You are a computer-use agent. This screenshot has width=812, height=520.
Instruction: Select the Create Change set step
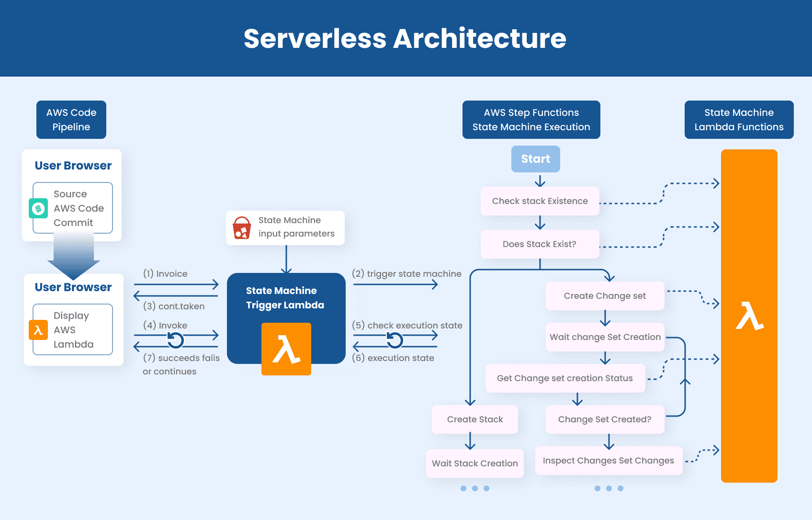pos(605,296)
